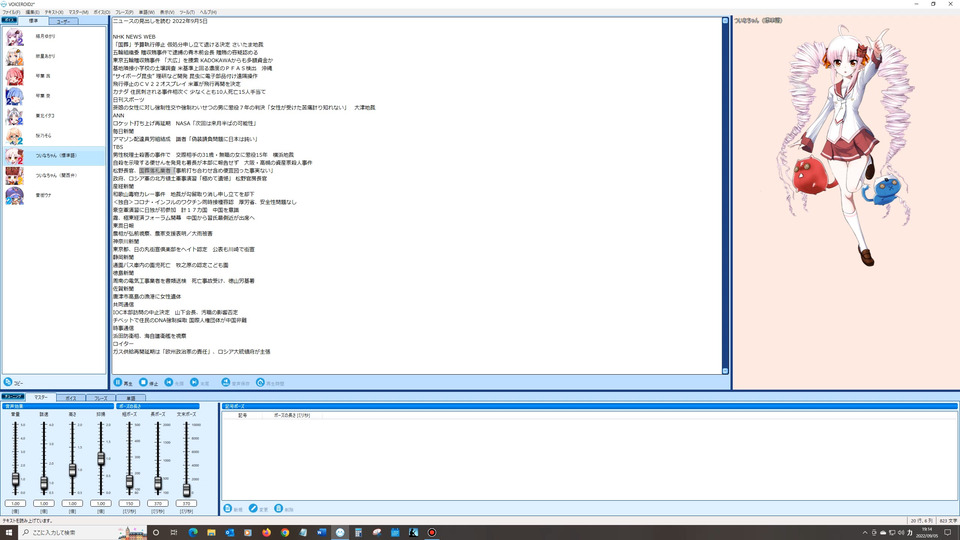Open the Help (ヘルプ) menu
Image resolution: width=960 pixels, height=540 pixels.
click(208, 12)
